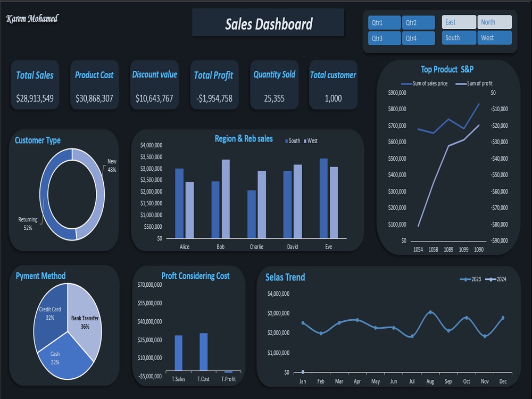This screenshot has width=532, height=399.
Task: Click the -$90,000 secondary axis value
Action: point(499,240)
